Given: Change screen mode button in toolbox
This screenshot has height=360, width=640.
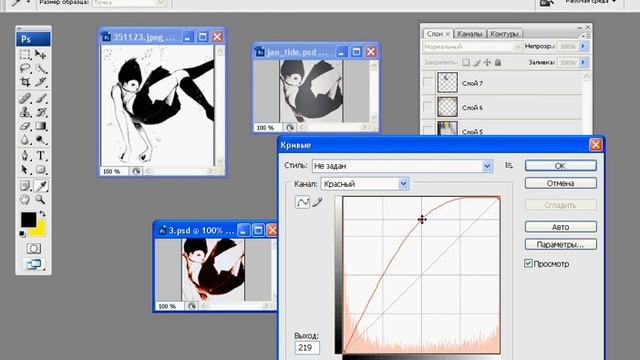Looking at the screenshot, I should [33, 264].
